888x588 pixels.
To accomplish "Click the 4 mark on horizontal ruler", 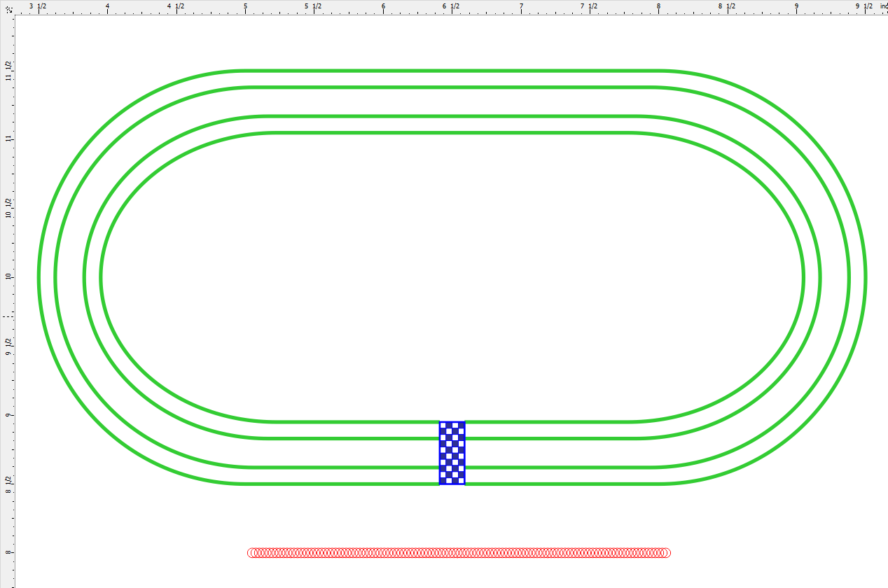I will click(107, 6).
